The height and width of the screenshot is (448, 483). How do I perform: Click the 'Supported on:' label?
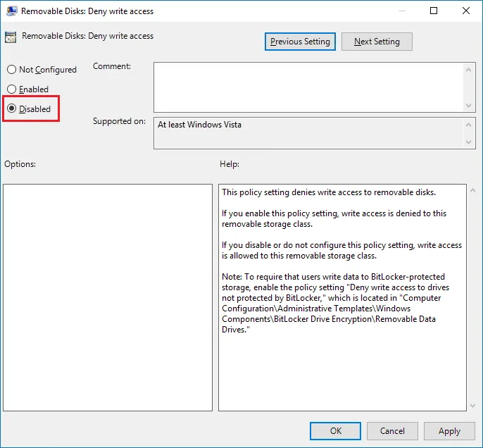[x=119, y=121]
